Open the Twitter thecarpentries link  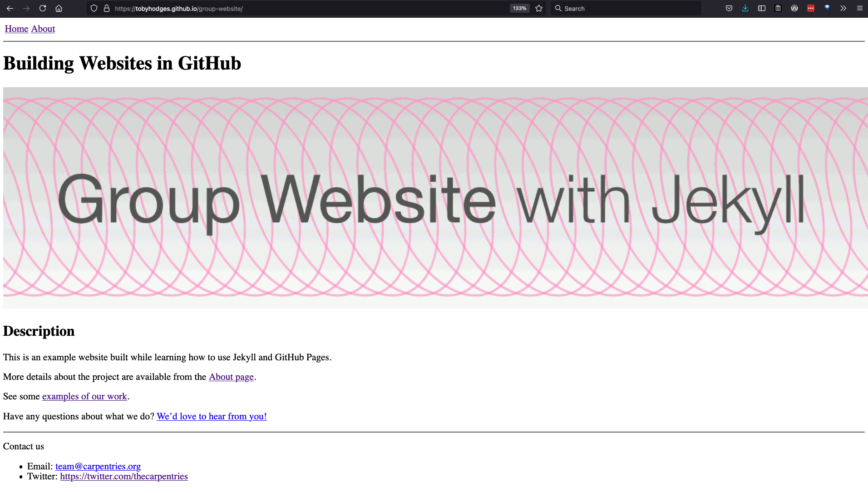(124, 476)
